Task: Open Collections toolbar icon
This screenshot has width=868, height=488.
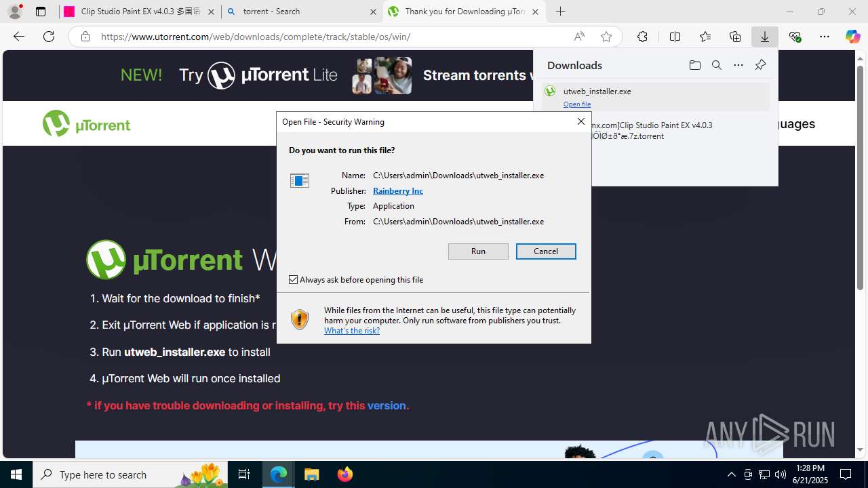Action: click(x=735, y=37)
